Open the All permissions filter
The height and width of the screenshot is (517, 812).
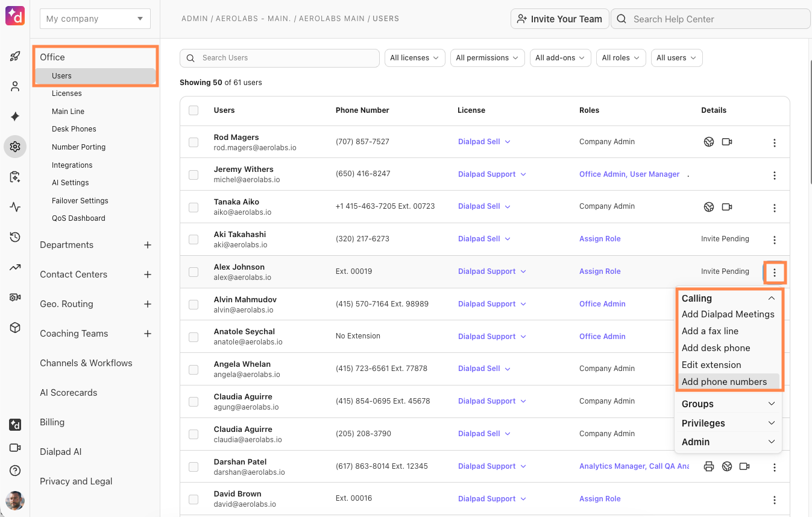point(488,58)
